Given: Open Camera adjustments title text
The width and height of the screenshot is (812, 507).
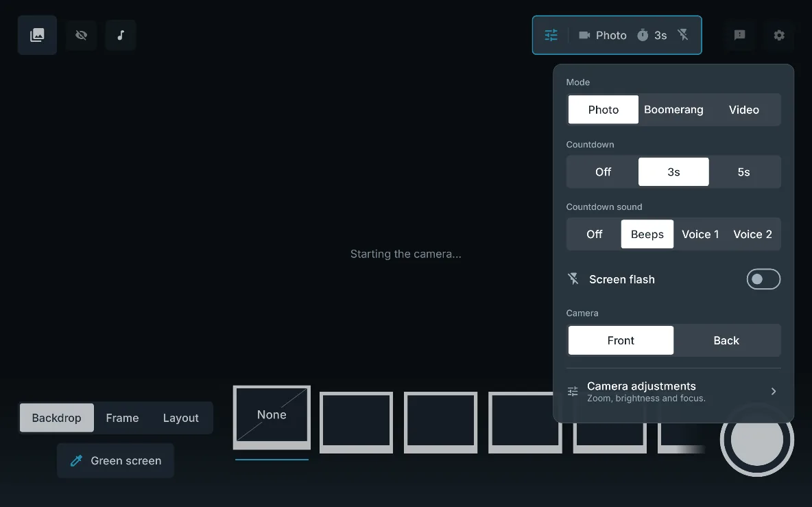Looking at the screenshot, I should click(x=641, y=386).
